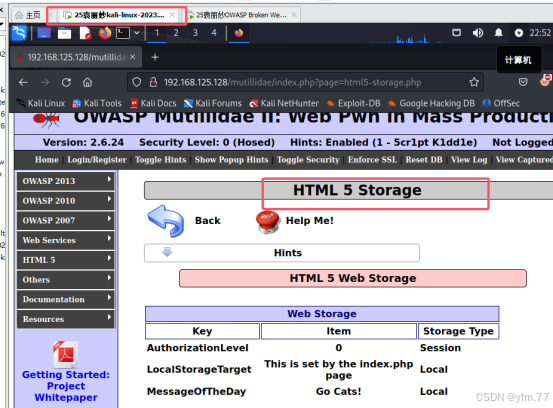This screenshot has width=553, height=408.
Task: Click the power manager tray icon
Action: [518, 33]
